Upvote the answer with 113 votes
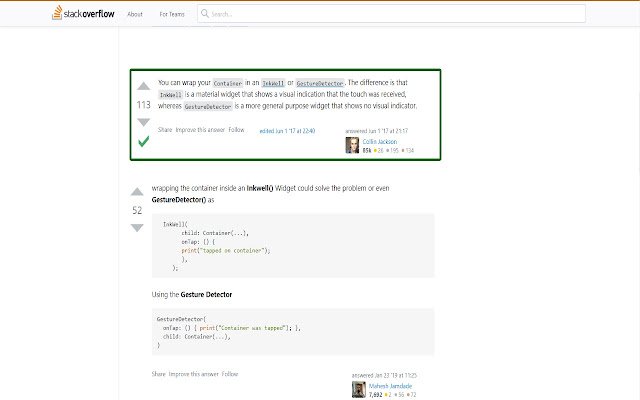 click(x=143, y=86)
